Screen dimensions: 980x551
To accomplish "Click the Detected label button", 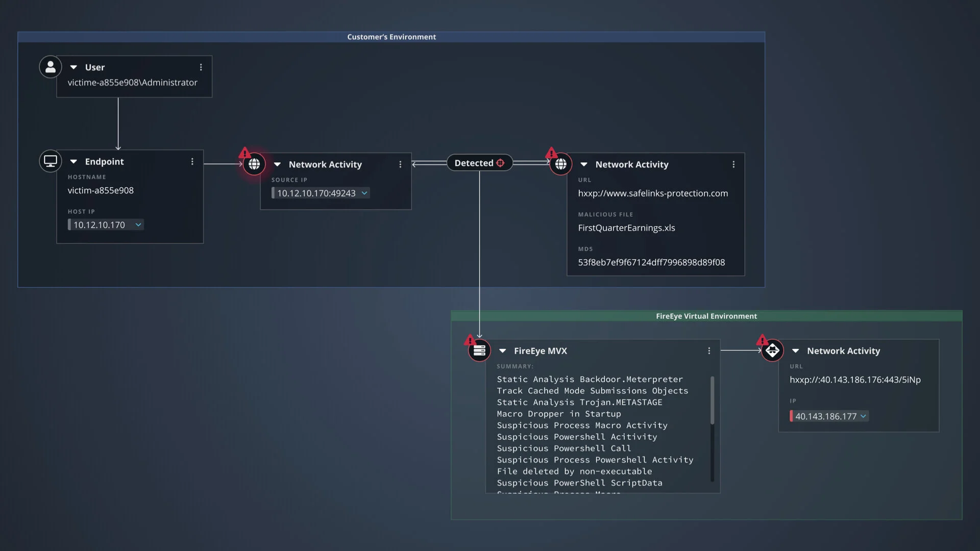I will [474, 163].
